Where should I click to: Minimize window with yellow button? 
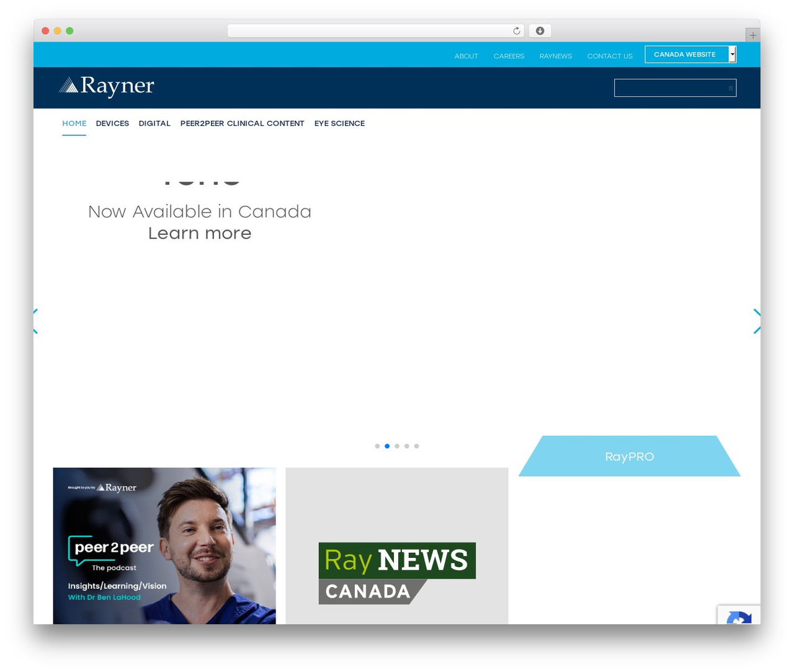(58, 31)
